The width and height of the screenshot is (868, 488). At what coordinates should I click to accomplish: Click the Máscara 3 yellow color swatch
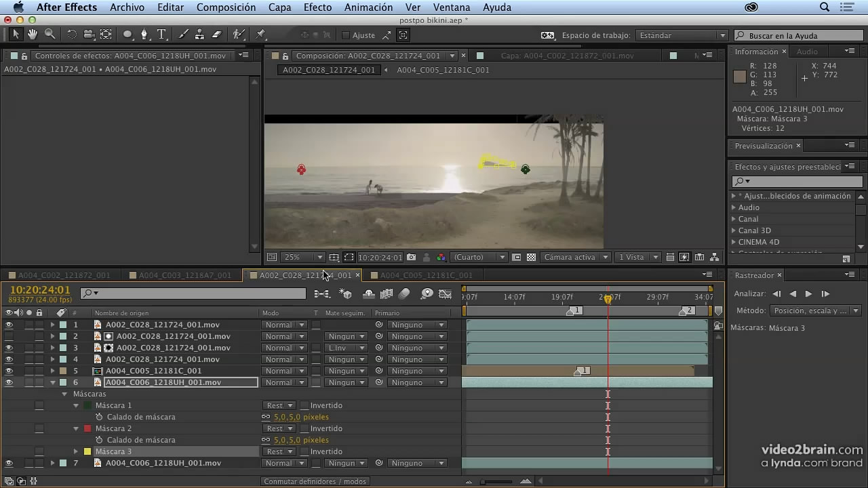[87, 451]
